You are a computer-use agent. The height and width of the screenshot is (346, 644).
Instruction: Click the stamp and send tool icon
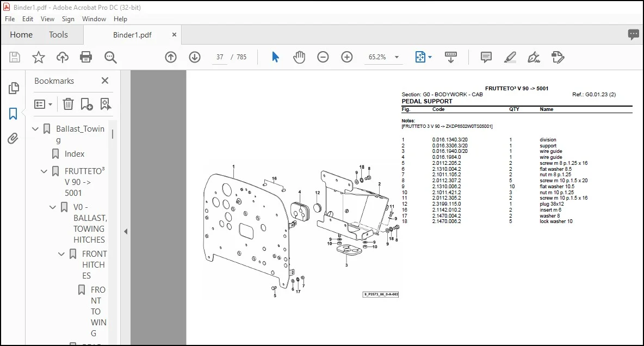pyautogui.click(x=558, y=57)
